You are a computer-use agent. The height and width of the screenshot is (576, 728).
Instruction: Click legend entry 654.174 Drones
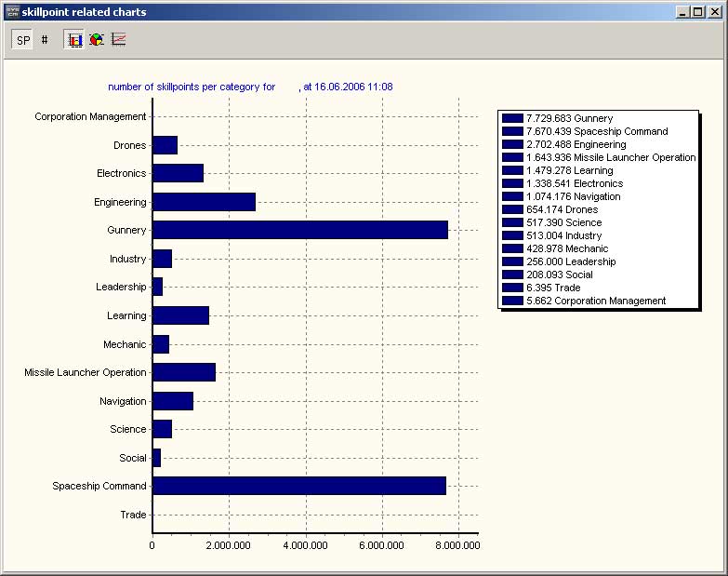(x=563, y=209)
